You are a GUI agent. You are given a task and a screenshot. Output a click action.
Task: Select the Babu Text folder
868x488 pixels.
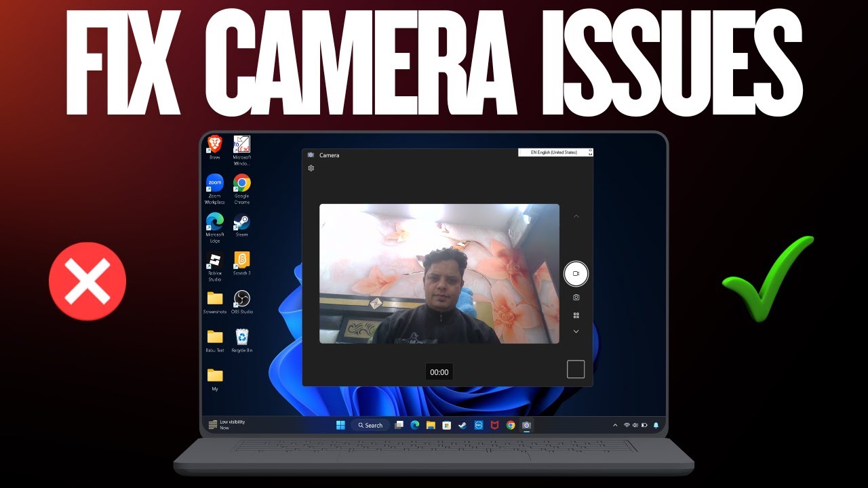215,341
